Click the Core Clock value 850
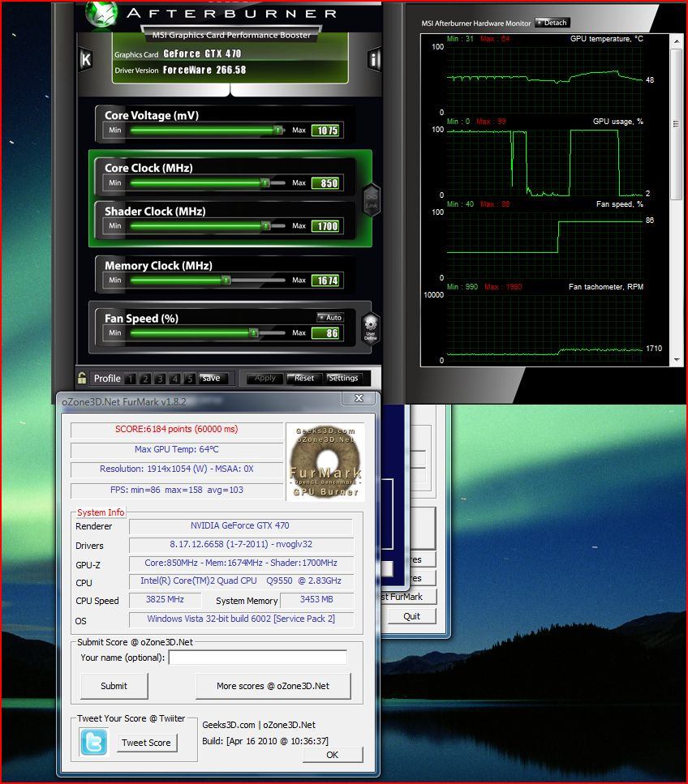The width and height of the screenshot is (688, 784). pyautogui.click(x=325, y=183)
